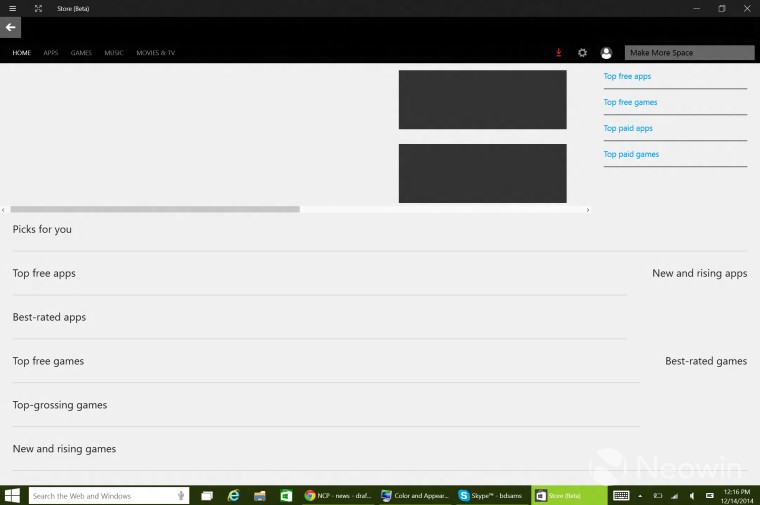Switch to the APPS tab

click(50, 52)
